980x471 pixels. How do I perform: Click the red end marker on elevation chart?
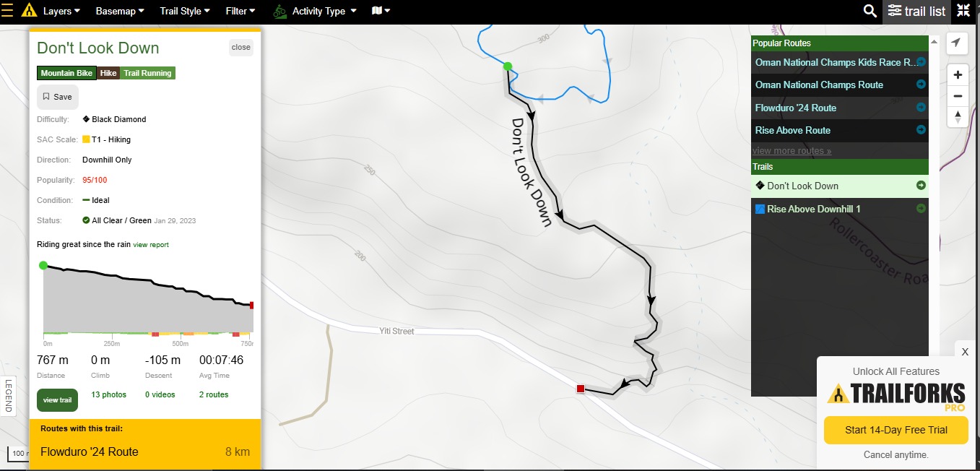pos(252,306)
